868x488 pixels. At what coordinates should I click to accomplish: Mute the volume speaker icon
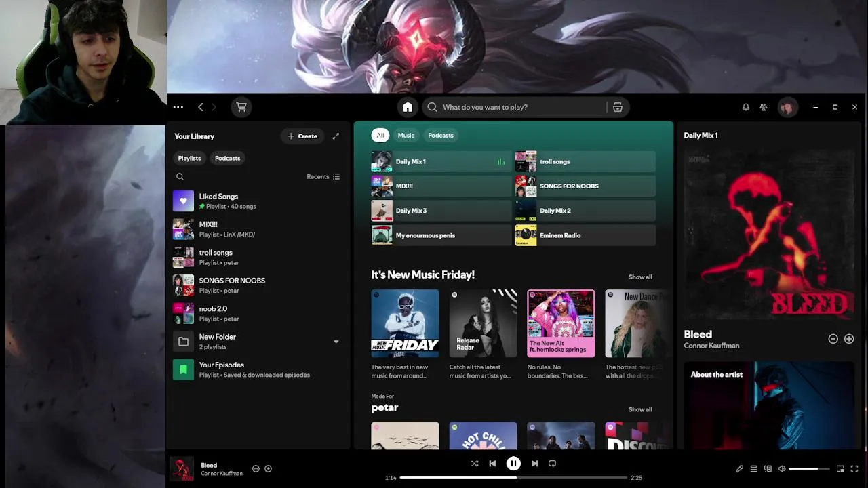pyautogui.click(x=782, y=468)
